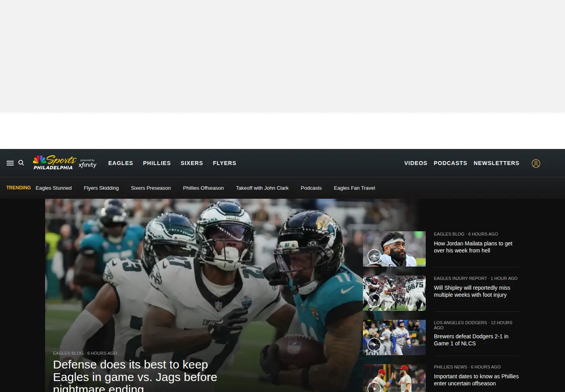Open the Eagles nav section
565x392 pixels.
pos(120,163)
